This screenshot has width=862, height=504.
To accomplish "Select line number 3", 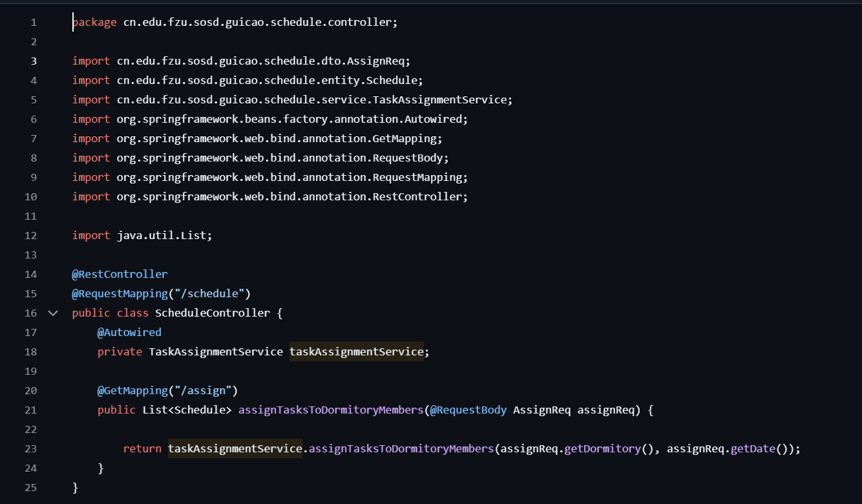I will (34, 61).
